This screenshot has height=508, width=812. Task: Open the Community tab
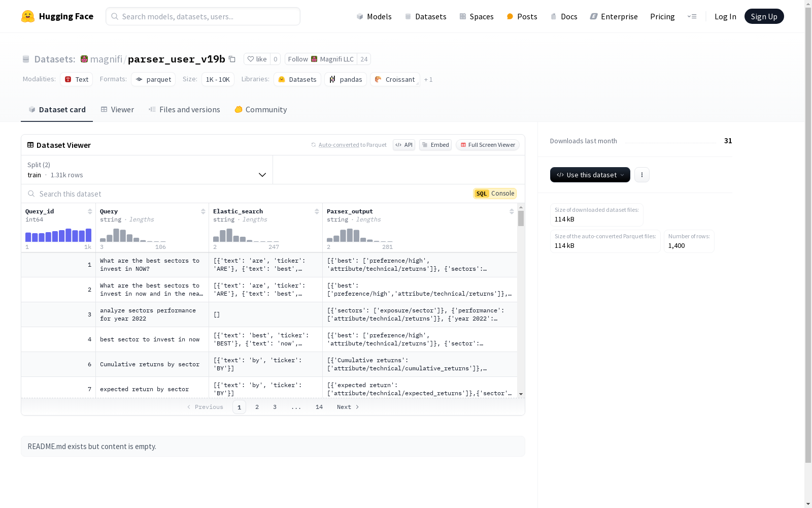tap(261, 110)
